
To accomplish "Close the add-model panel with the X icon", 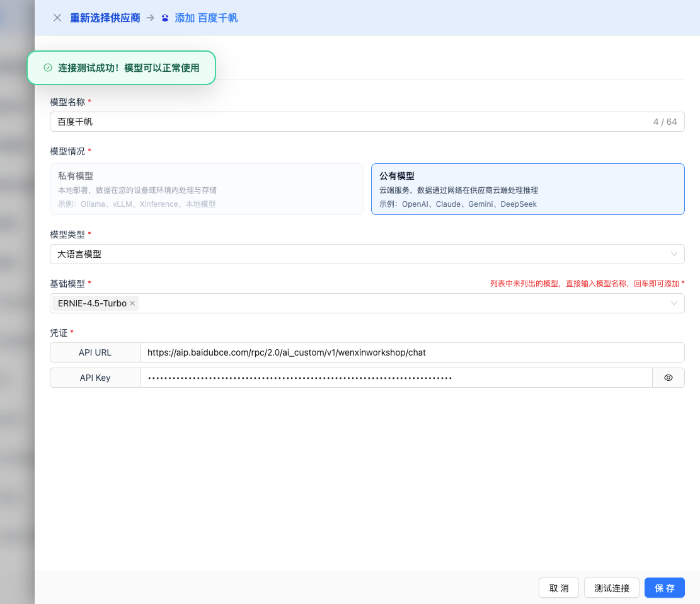I will 57,18.
